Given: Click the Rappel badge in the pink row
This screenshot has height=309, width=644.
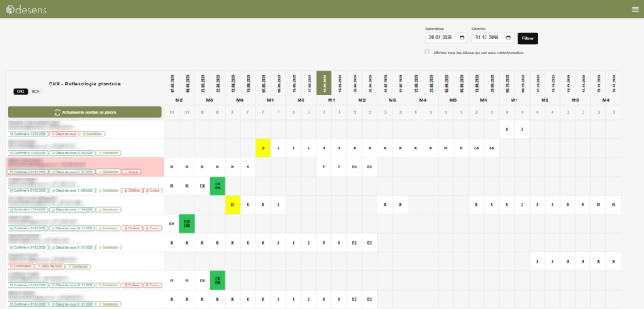Looking at the screenshot, I should (x=132, y=172).
